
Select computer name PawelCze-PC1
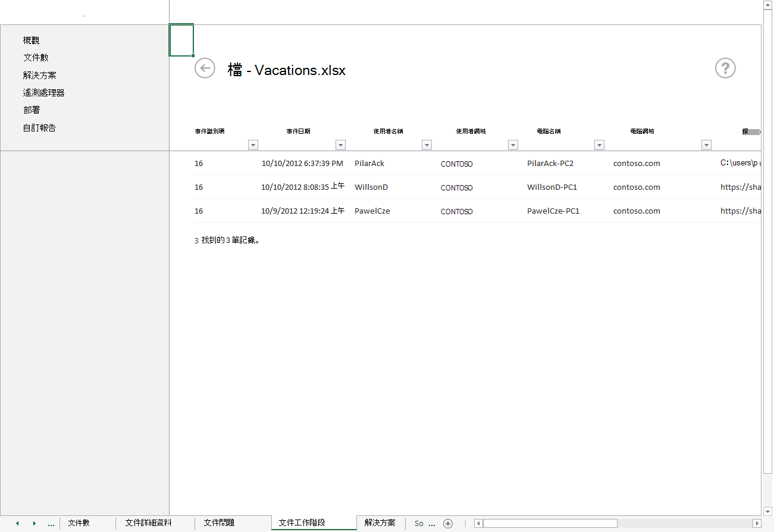[553, 211]
